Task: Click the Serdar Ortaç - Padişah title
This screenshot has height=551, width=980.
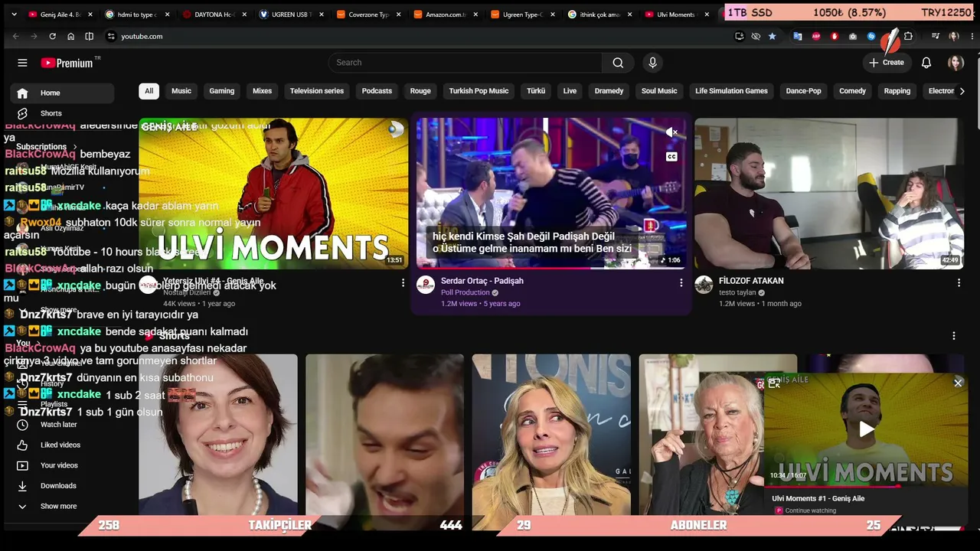Action: coord(482,281)
